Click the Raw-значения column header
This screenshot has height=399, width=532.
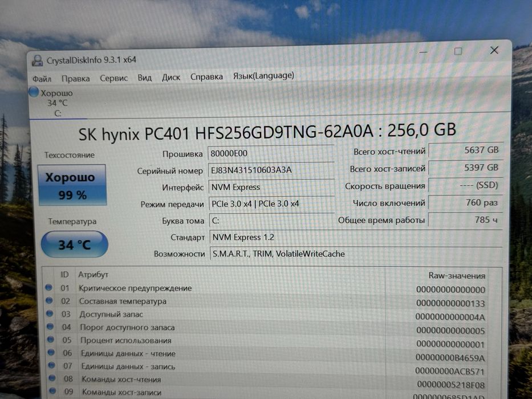click(x=457, y=275)
